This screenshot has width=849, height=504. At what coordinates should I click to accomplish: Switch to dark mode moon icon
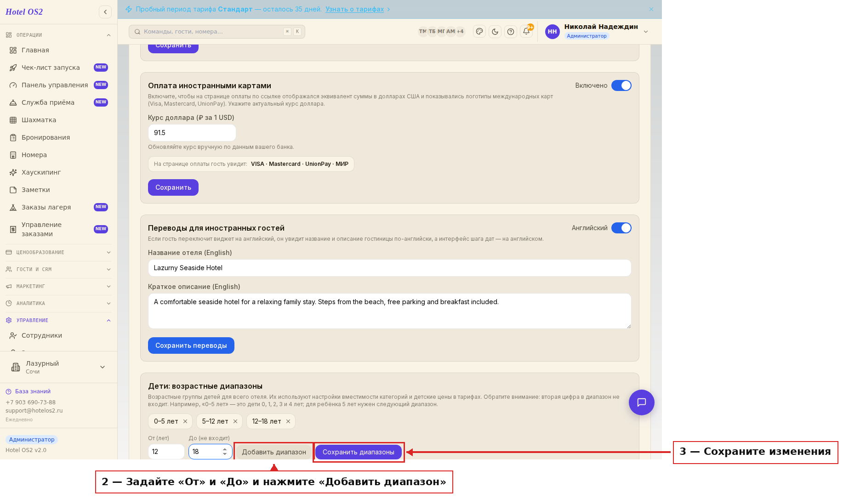pyautogui.click(x=495, y=32)
